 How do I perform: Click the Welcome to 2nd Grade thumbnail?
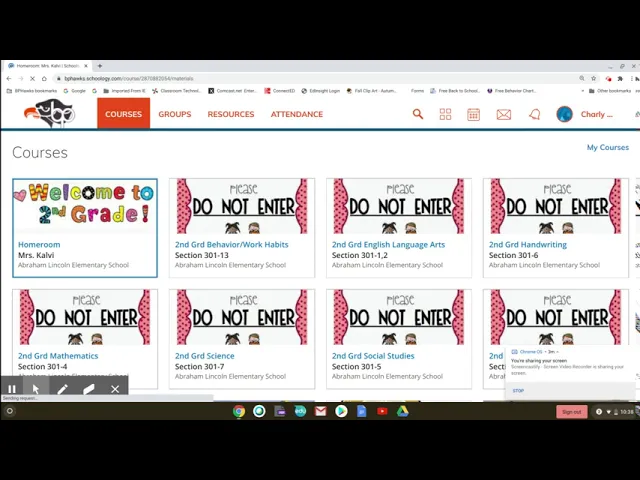point(85,206)
